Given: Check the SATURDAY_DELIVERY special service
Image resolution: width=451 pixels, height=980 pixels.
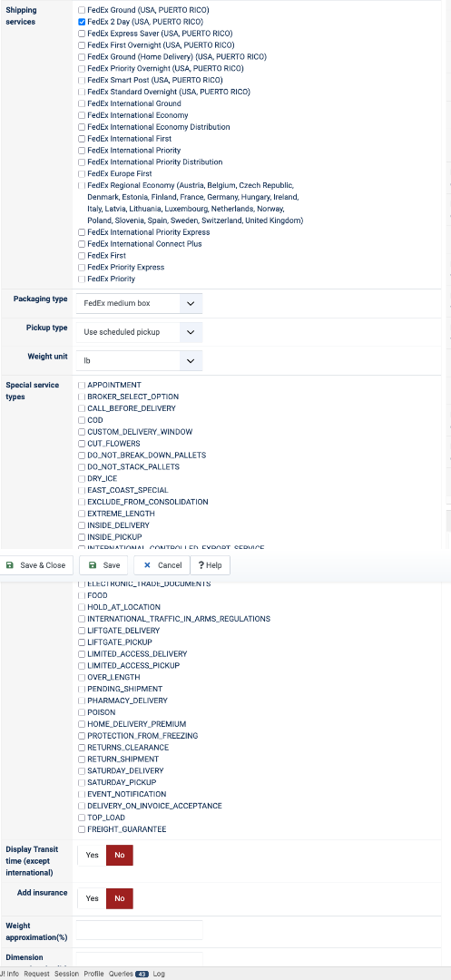Looking at the screenshot, I should point(82,771).
